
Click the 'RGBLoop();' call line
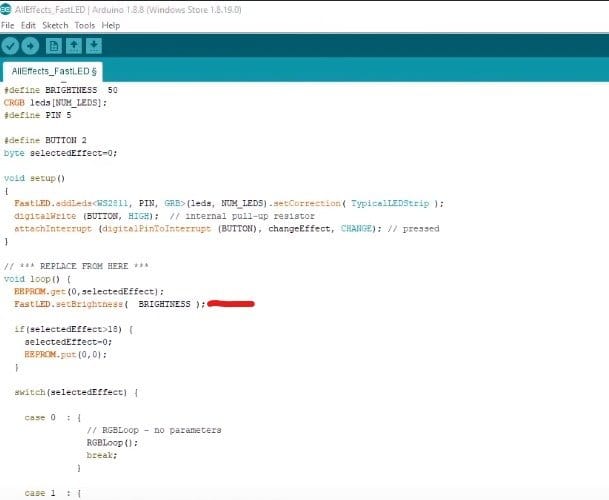(112, 443)
